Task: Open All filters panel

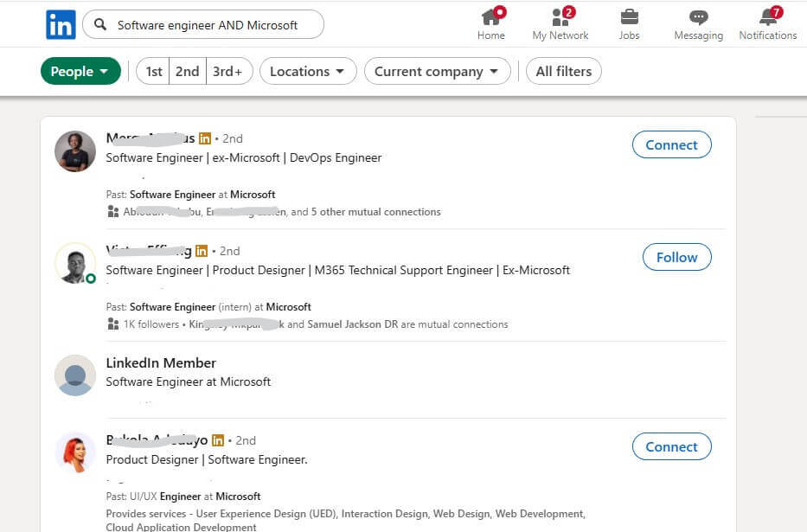Action: 564,71
